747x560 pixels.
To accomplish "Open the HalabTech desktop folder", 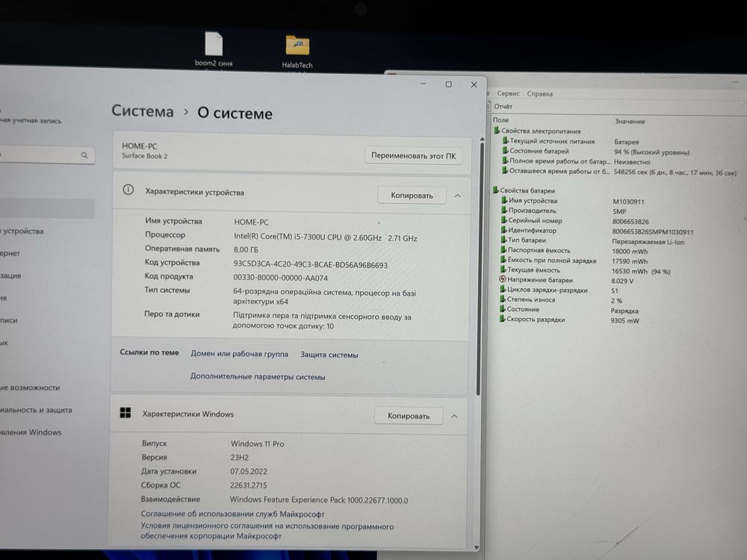I will pos(297,52).
